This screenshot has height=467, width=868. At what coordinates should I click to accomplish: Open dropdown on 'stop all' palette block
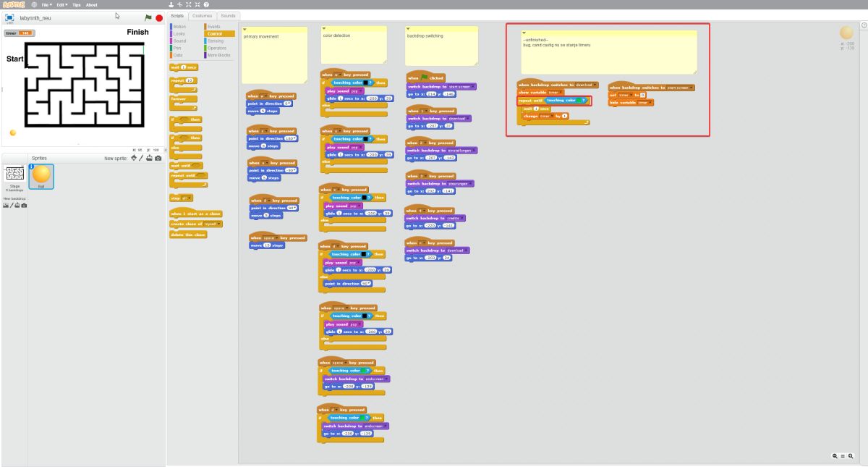185,198
